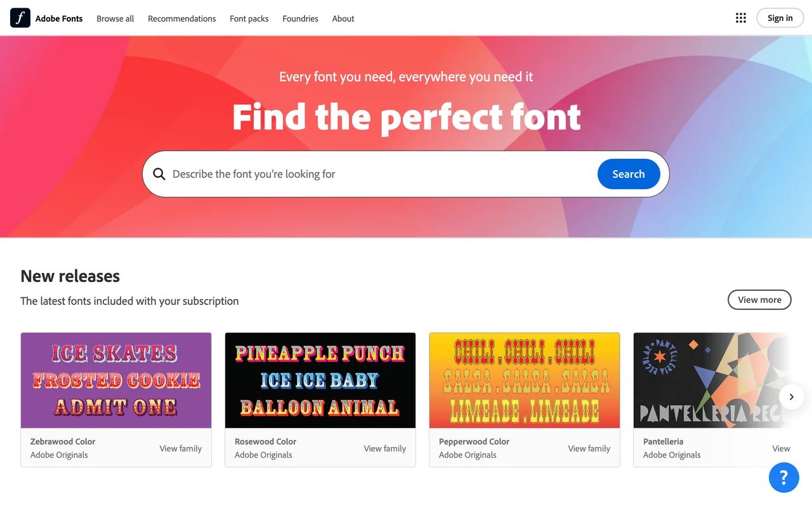Open the About page
812x508 pixels.
[343, 18]
